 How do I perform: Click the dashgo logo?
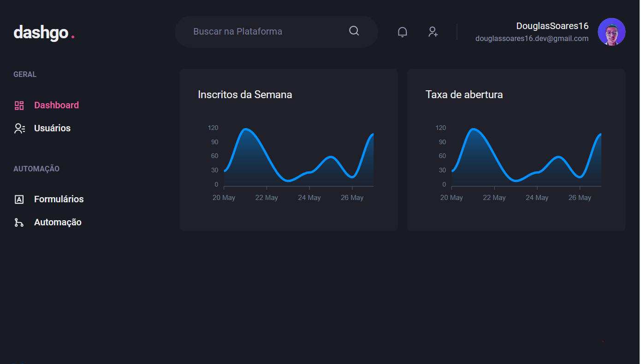point(44,32)
